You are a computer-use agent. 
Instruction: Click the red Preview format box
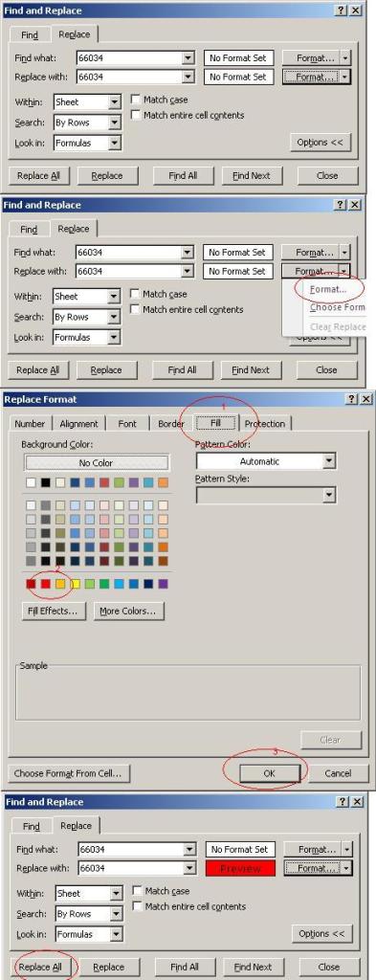pyautogui.click(x=241, y=868)
